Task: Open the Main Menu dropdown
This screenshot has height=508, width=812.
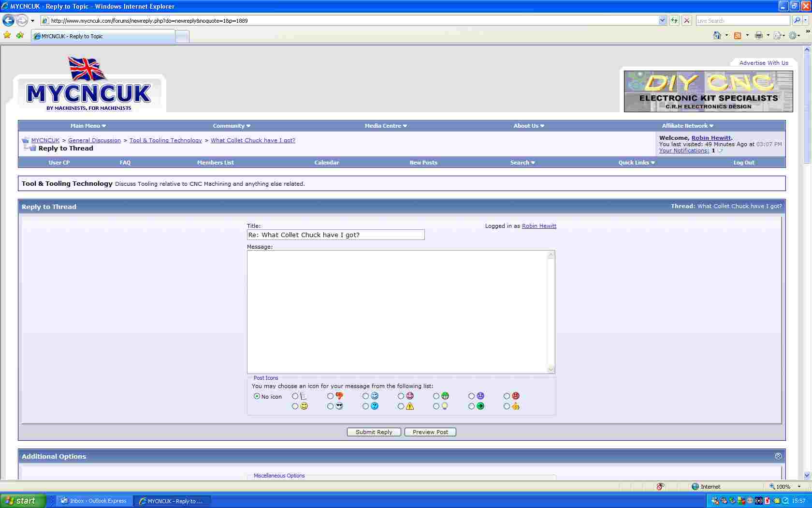Action: [x=88, y=126]
